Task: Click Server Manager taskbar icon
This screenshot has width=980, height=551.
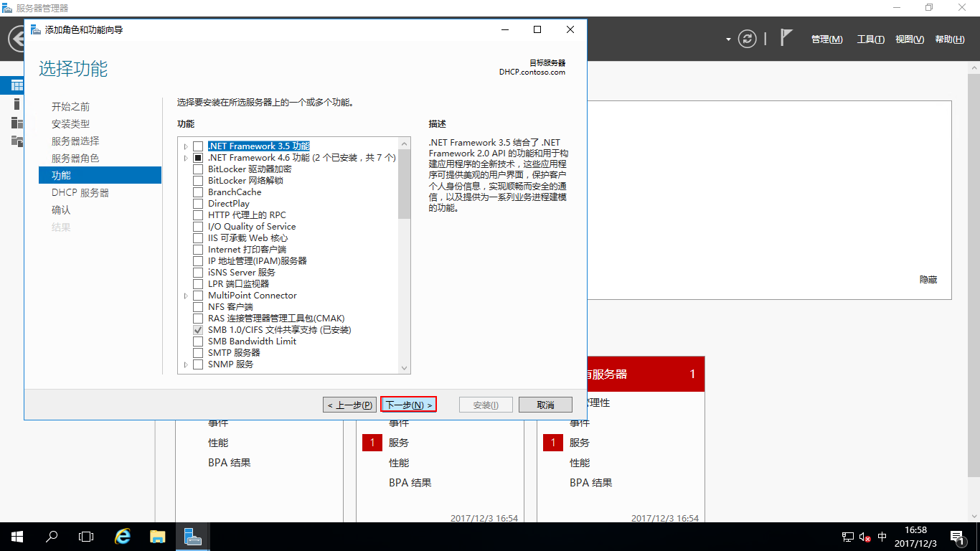Action: [x=192, y=536]
